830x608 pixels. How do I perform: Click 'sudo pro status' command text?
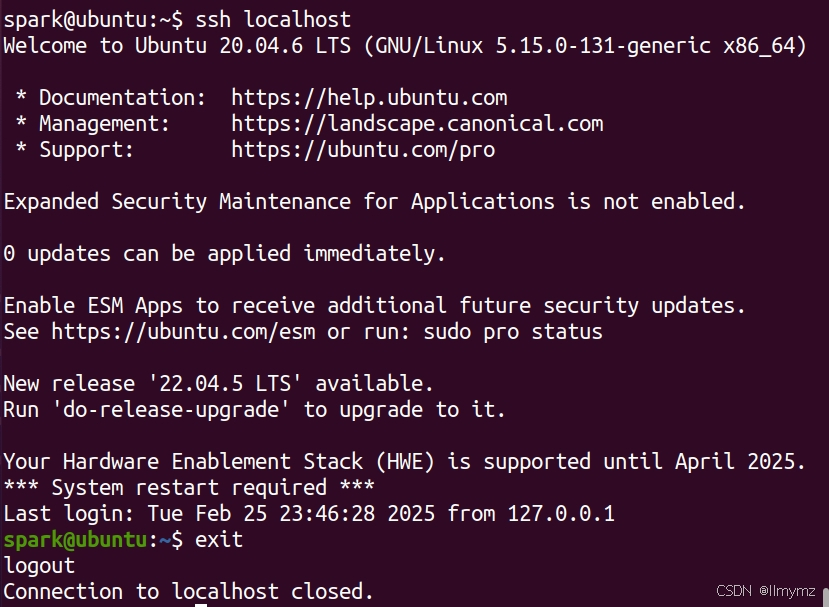point(513,332)
